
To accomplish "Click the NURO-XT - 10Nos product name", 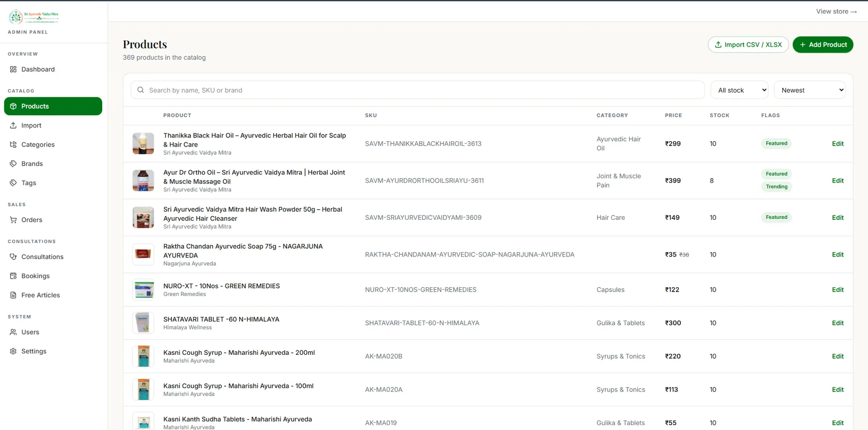I will coord(221,286).
